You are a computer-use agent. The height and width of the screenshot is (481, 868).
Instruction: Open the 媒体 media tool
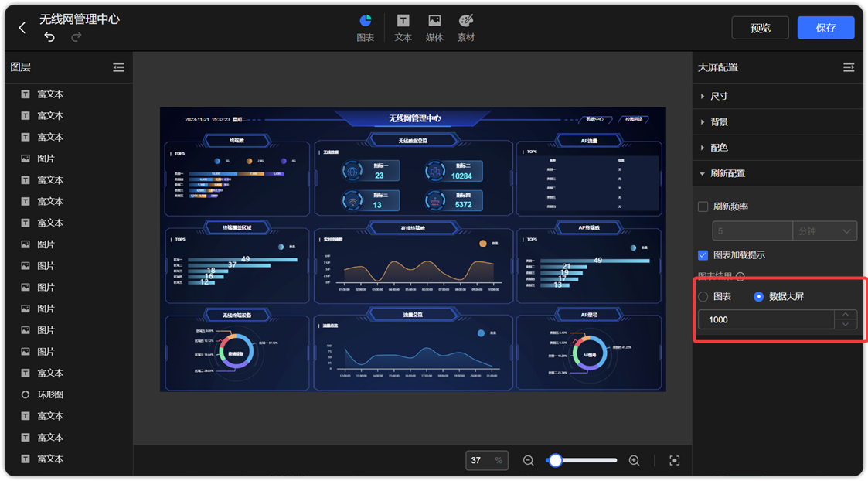pyautogui.click(x=434, y=27)
